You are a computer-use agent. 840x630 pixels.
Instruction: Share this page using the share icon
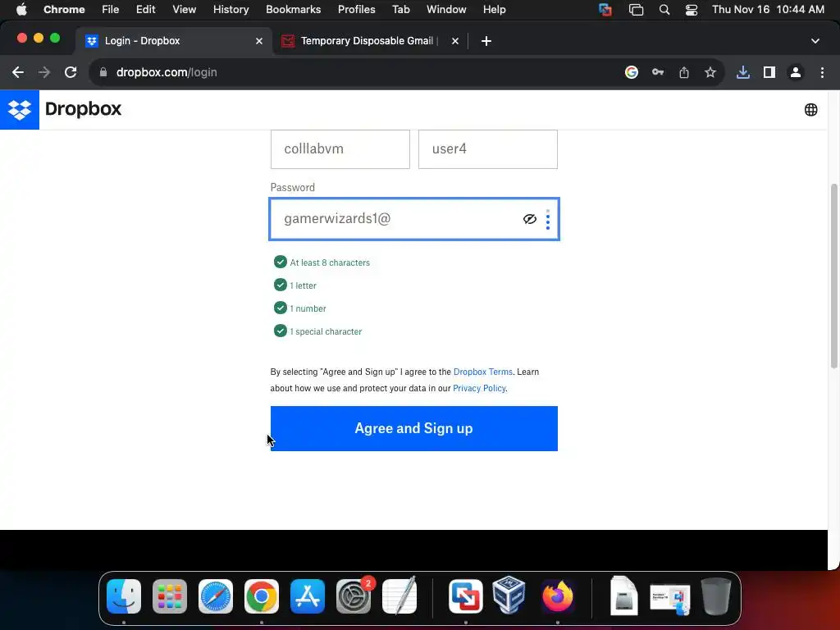pyautogui.click(x=684, y=72)
